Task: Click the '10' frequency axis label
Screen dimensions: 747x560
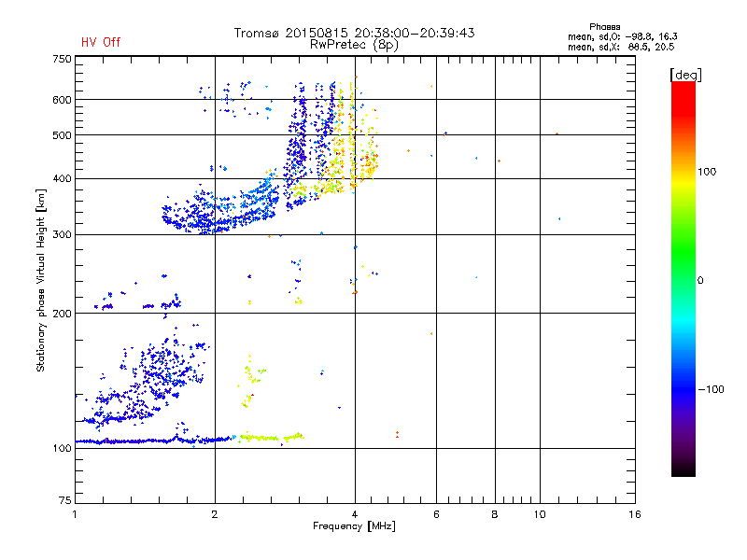Action: [x=540, y=514]
